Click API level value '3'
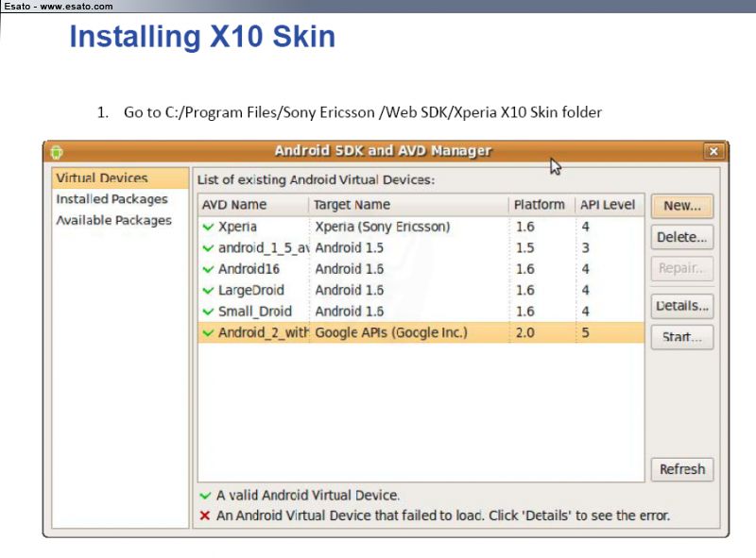 tap(585, 248)
